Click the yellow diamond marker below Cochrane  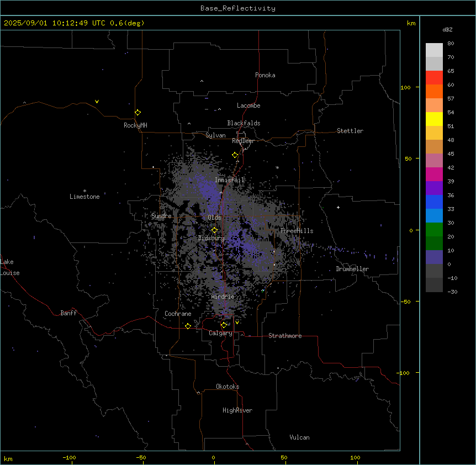[188, 326]
